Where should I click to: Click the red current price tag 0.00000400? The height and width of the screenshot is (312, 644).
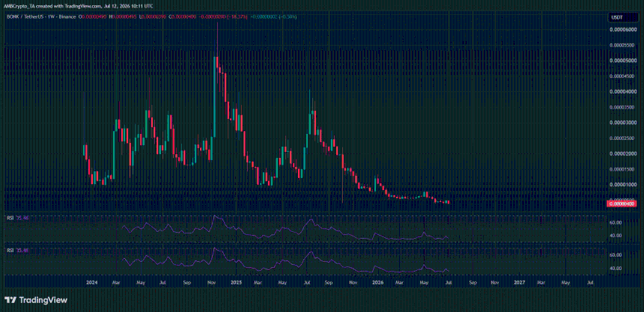coord(622,204)
